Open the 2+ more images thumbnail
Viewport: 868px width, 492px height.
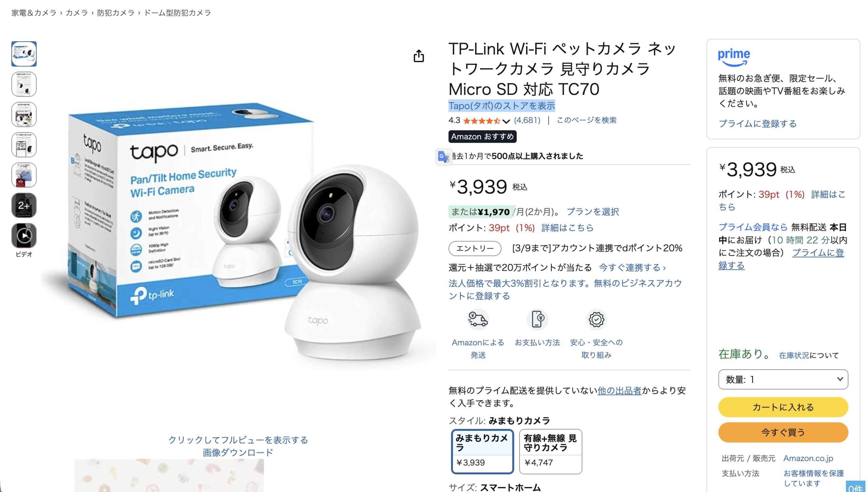(x=24, y=205)
